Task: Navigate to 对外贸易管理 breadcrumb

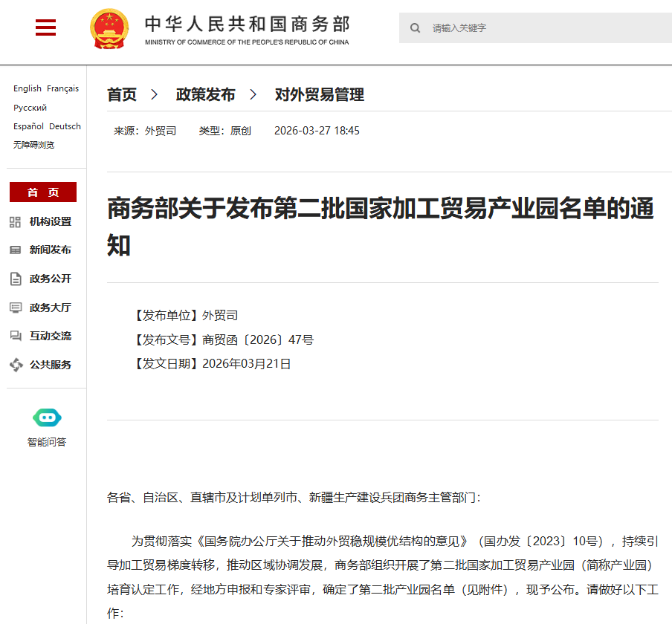Action: (x=320, y=95)
